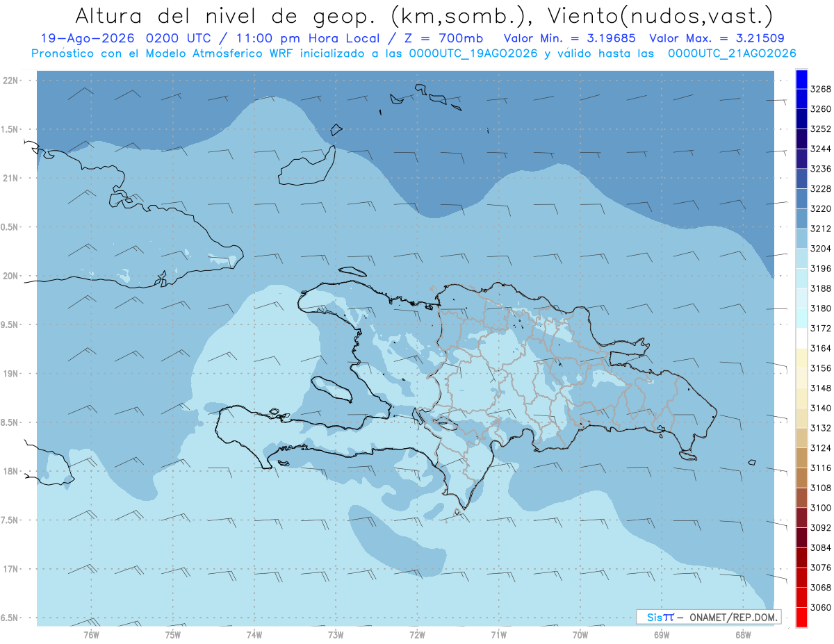Click the 17N latitude axis label
The height and width of the screenshot is (644, 834).
click(x=12, y=570)
